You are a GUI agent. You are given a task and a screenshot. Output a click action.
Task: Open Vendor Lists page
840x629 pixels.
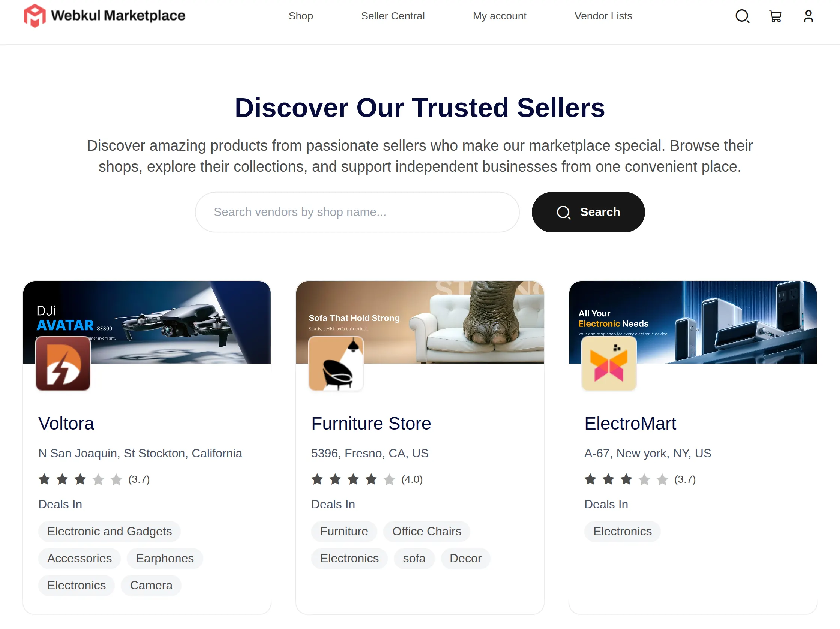pyautogui.click(x=603, y=16)
